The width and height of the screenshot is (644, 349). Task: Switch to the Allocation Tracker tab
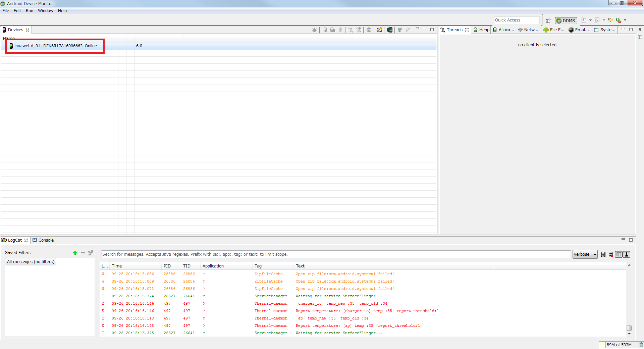tap(503, 30)
